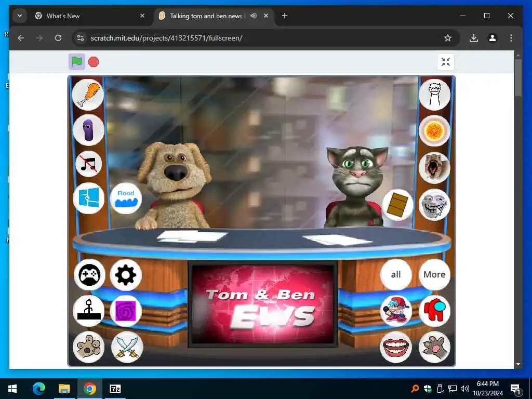Exit fullscreen mode with the shrink icon
532x399 pixels.
pos(445,62)
